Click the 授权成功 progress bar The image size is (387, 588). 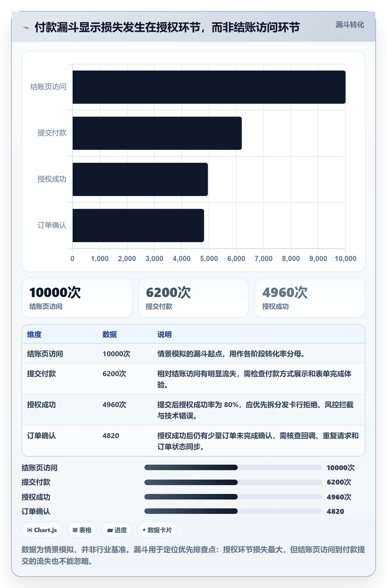point(233,497)
